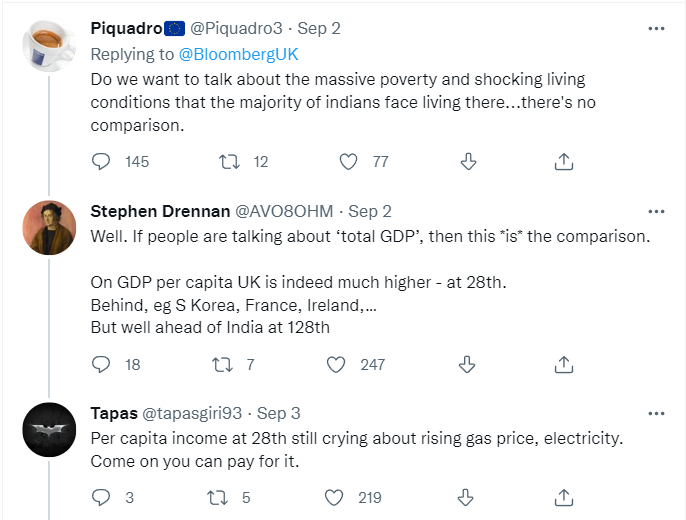This screenshot has width=686, height=520.
Task: Open more options on Piquadro's tweet
Action: pos(656,29)
